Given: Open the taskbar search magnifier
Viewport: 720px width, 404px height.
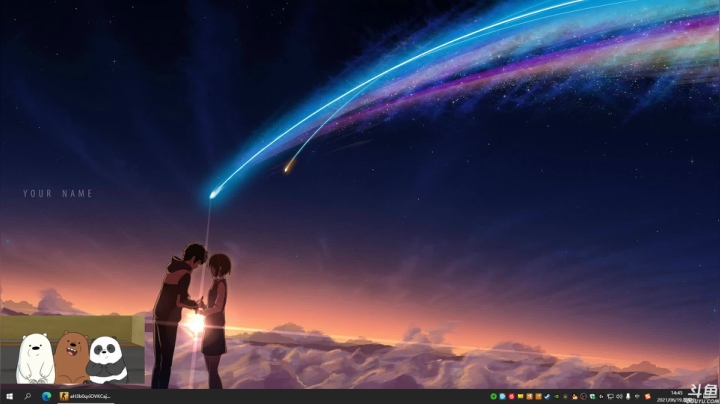Looking at the screenshot, I should (x=28, y=396).
